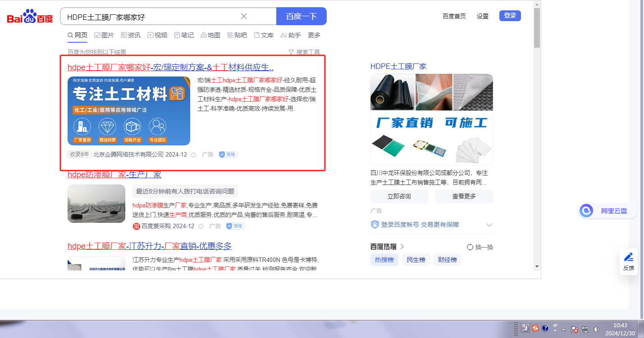The image size is (644, 338).
Task: Click the network connection tray icon
Action: 586,329
